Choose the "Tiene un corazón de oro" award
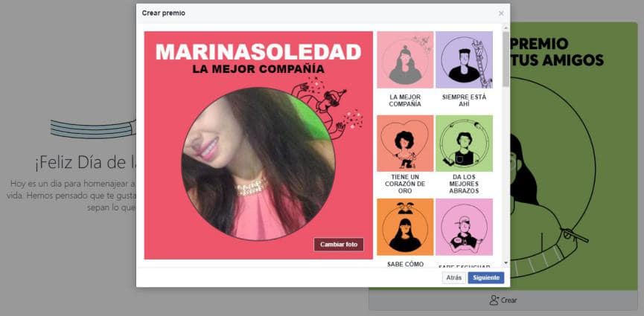The width and height of the screenshot is (644, 316). pos(405,144)
